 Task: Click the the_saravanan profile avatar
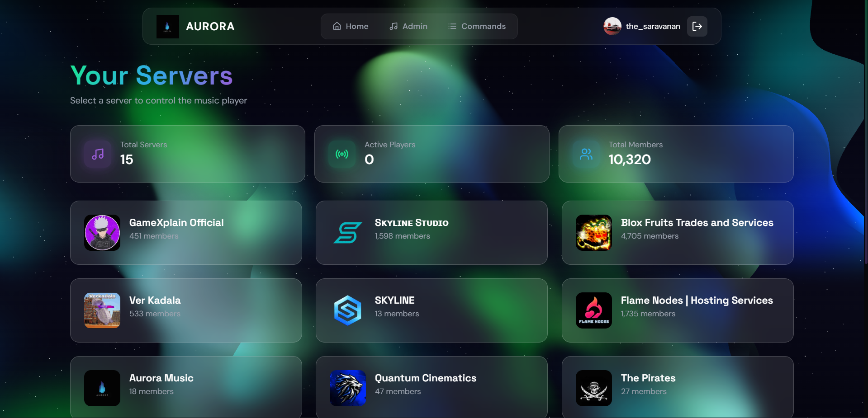[x=612, y=26]
